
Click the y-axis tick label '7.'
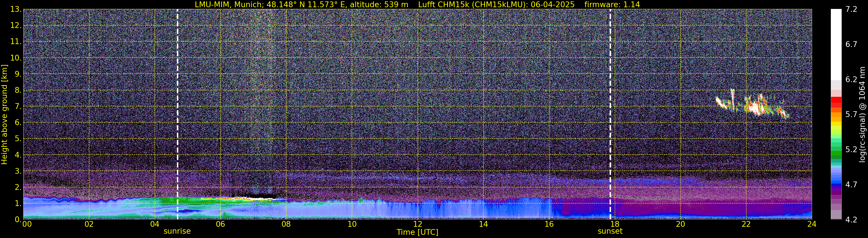click(18, 107)
